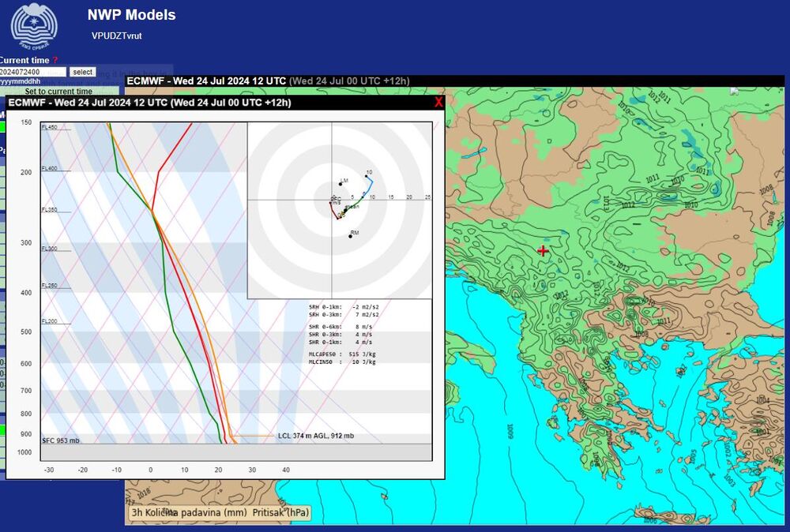This screenshot has width=790, height=532.
Task: Click the map legend label for precipitation and pressure
Action: click(x=220, y=513)
